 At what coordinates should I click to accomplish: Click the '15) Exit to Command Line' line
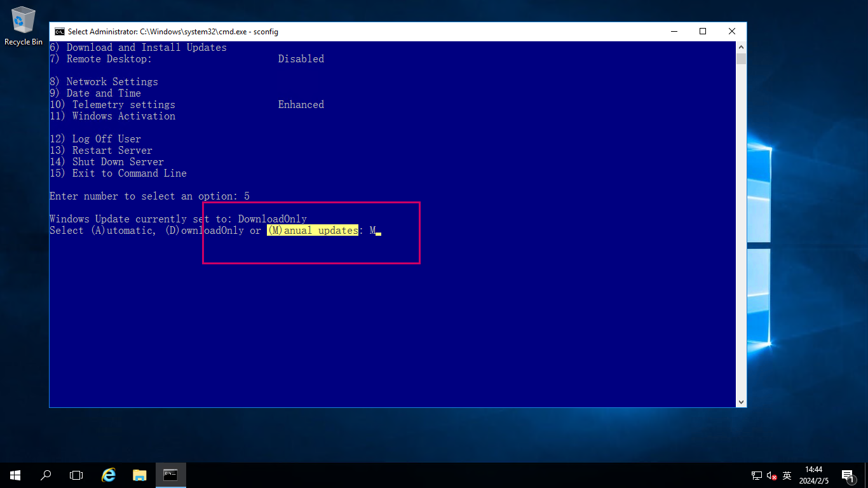click(118, 173)
